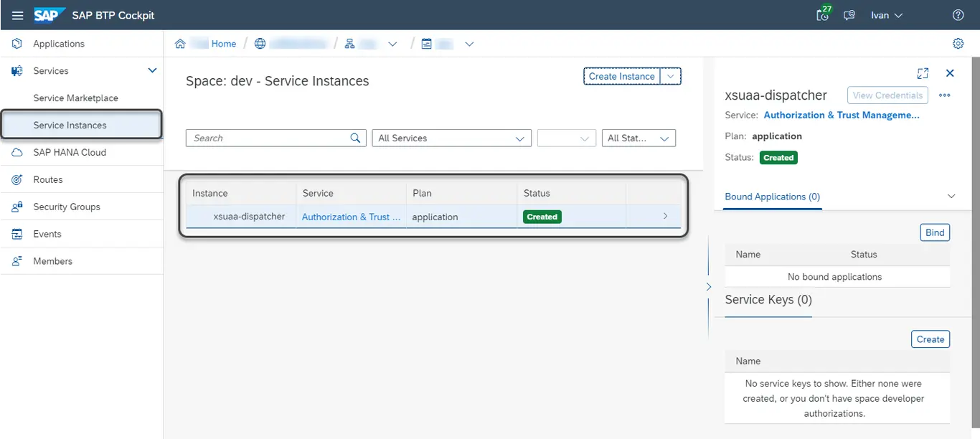The height and width of the screenshot is (439, 980).
Task: Open the settings gear in breadcrumb bar
Action: 958,44
